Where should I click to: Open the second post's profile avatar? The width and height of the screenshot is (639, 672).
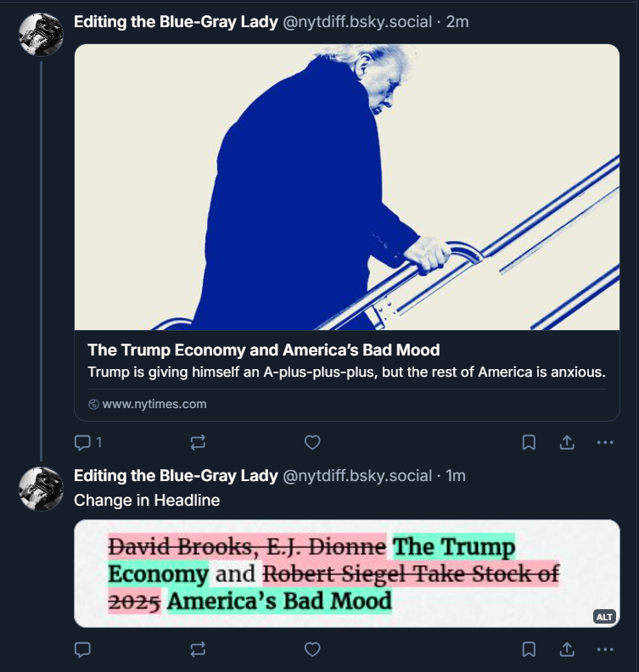(x=41, y=489)
